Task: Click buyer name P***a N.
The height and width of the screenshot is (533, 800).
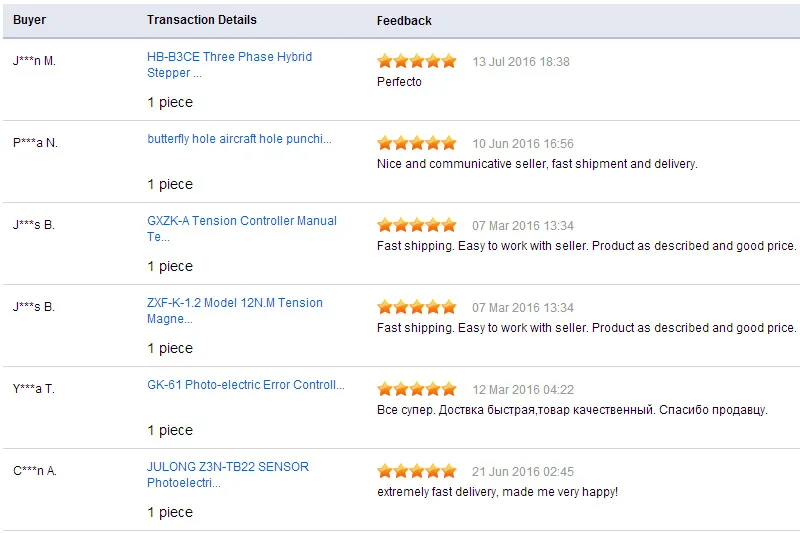Action: (35, 143)
